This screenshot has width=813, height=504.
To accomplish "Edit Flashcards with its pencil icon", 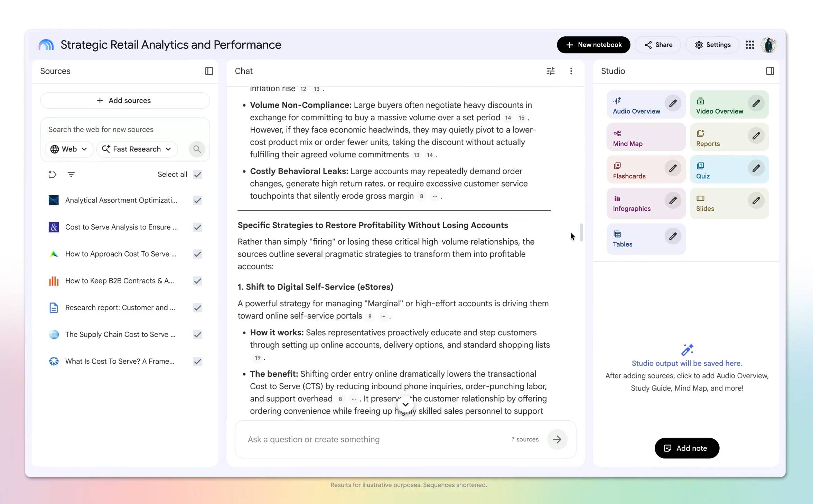I will (673, 168).
